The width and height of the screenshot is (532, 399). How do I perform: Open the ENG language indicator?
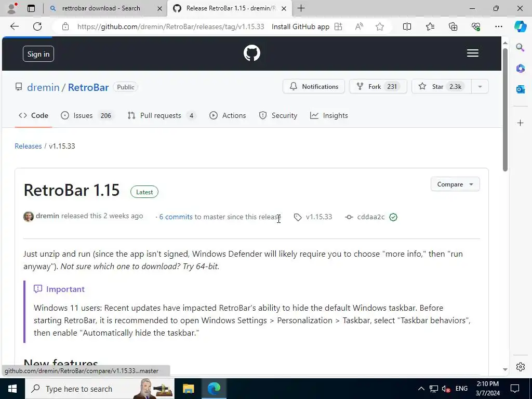(461, 389)
